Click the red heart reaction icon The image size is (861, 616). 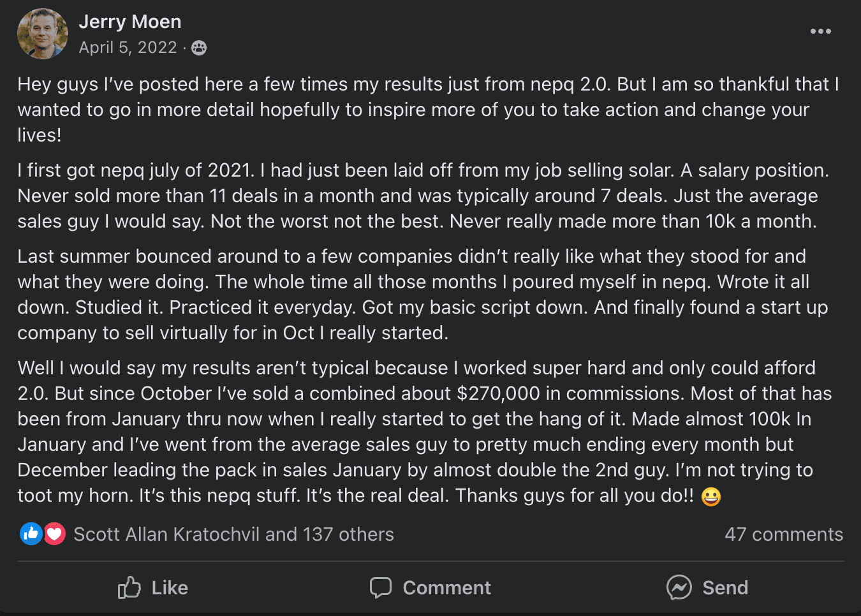point(55,534)
